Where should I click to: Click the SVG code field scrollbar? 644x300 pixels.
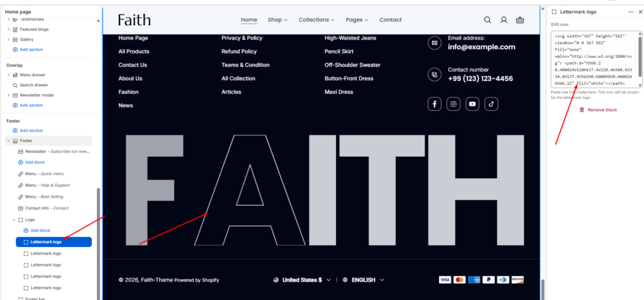tap(640, 57)
